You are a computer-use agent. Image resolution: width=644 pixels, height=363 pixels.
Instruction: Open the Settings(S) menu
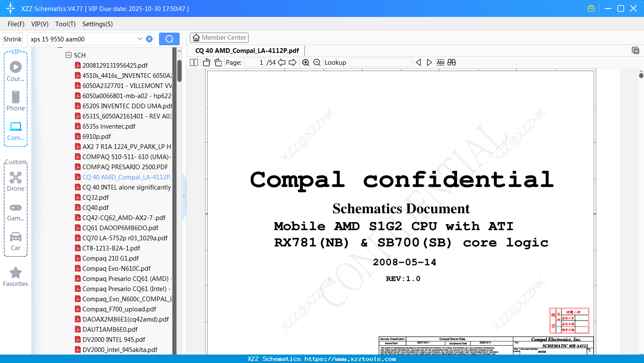coord(98,24)
